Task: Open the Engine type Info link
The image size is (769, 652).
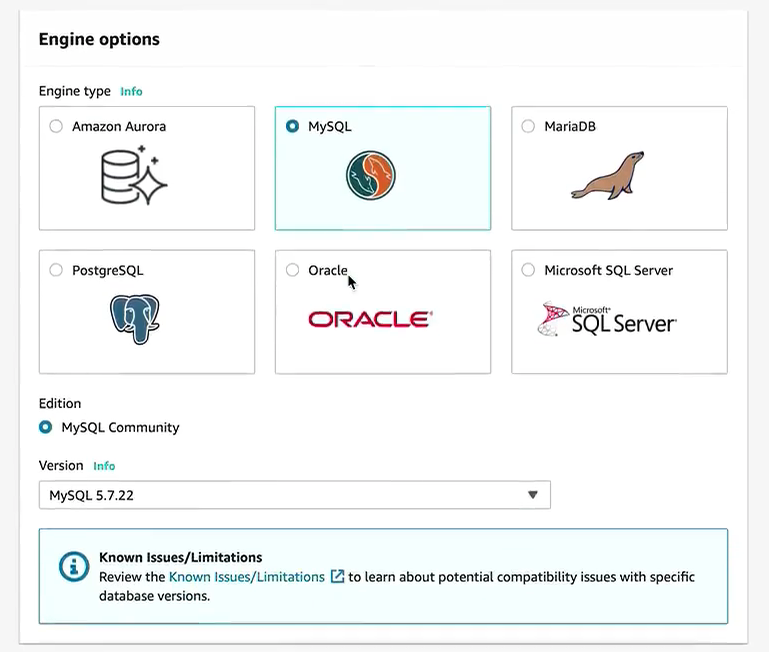Action: [x=131, y=91]
